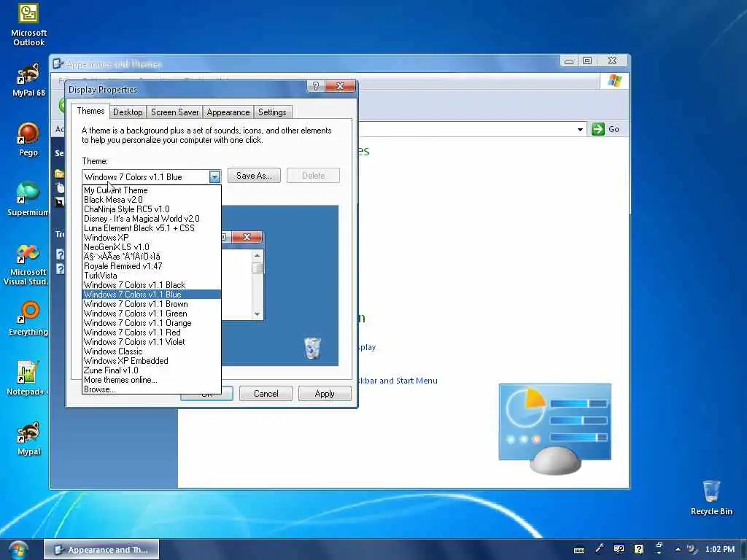The height and width of the screenshot is (560, 747).
Task: Open Pego desktop shortcut
Action: coord(28,139)
